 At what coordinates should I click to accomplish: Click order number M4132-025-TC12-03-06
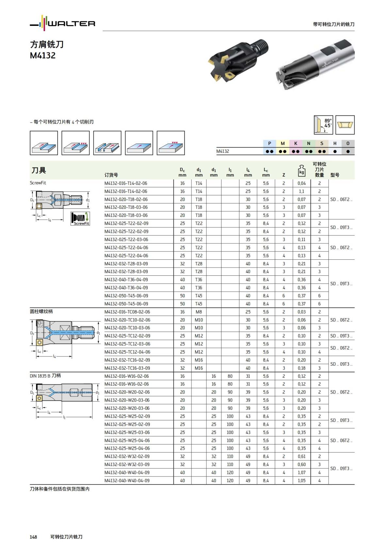click(127, 344)
